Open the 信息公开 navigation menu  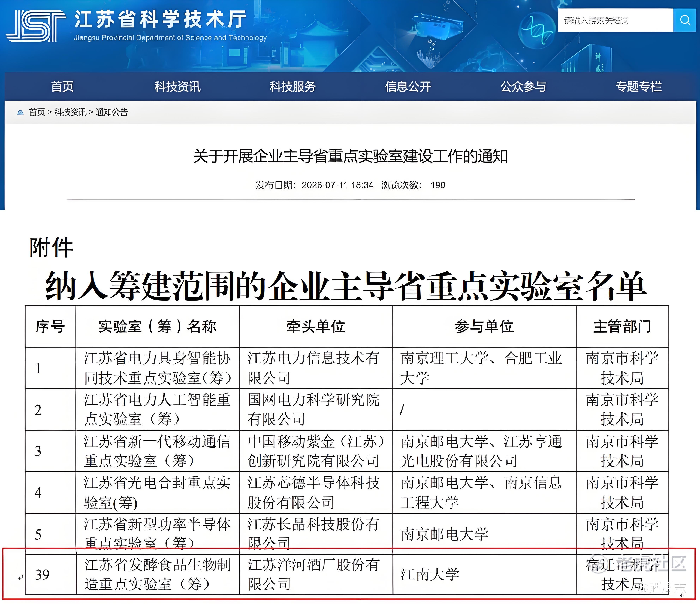point(408,86)
